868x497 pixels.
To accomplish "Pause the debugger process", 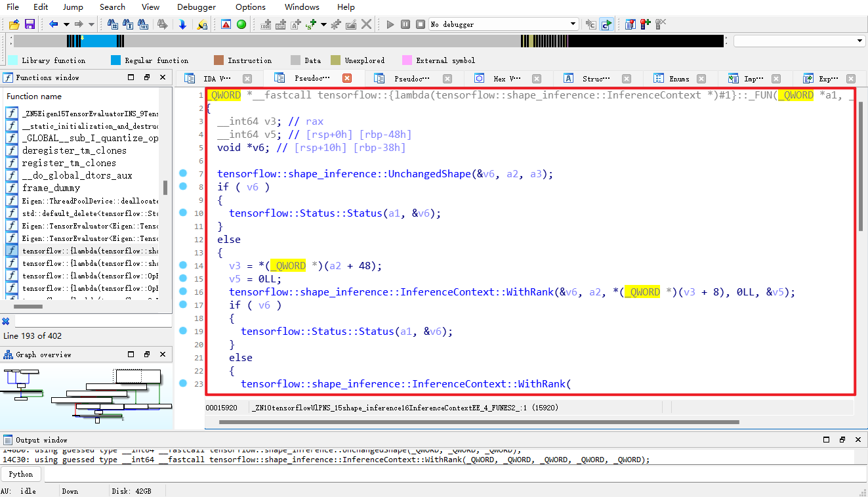I will pos(405,24).
